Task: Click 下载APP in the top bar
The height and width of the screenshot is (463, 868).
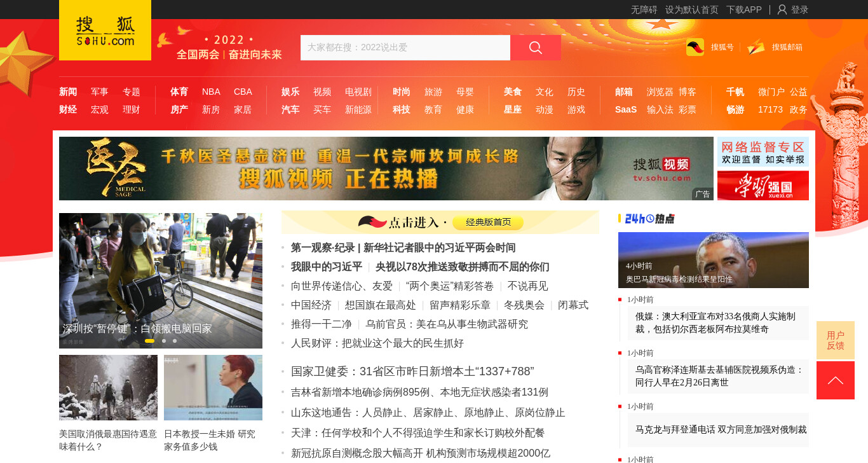Action: pos(744,10)
